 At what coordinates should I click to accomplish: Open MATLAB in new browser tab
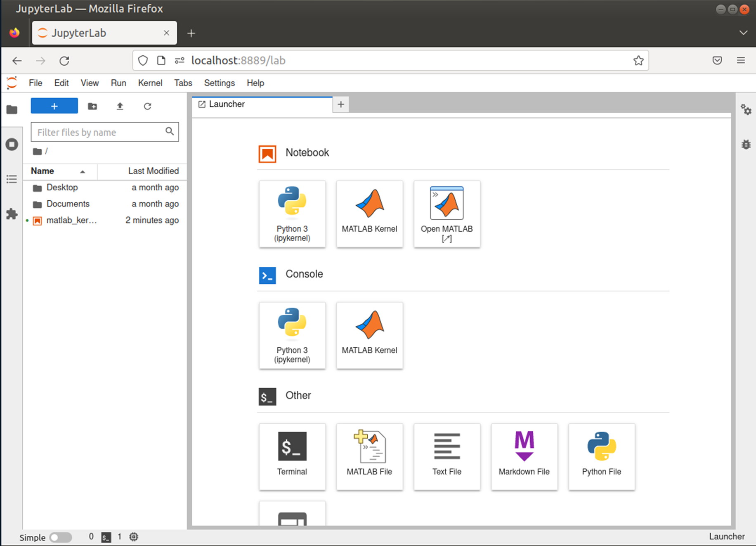click(x=447, y=214)
